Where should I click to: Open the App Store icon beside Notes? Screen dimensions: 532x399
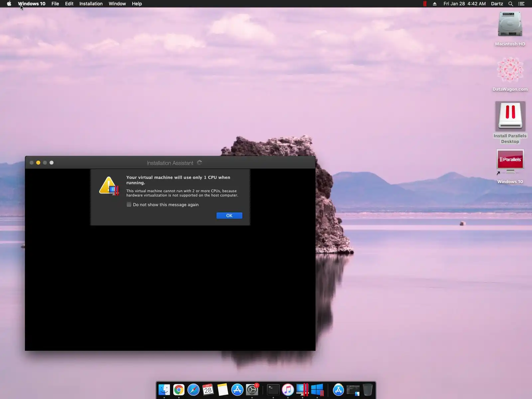pyautogui.click(x=237, y=390)
